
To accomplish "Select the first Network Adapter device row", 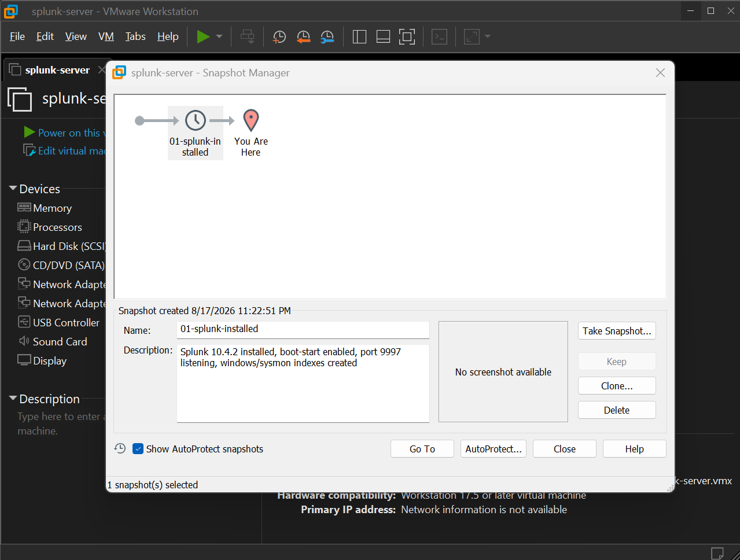I will [61, 284].
